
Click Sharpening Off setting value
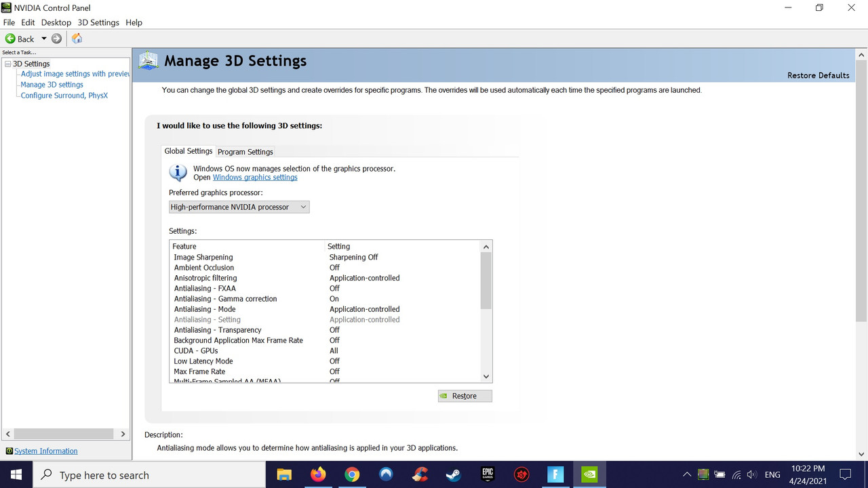tap(353, 257)
